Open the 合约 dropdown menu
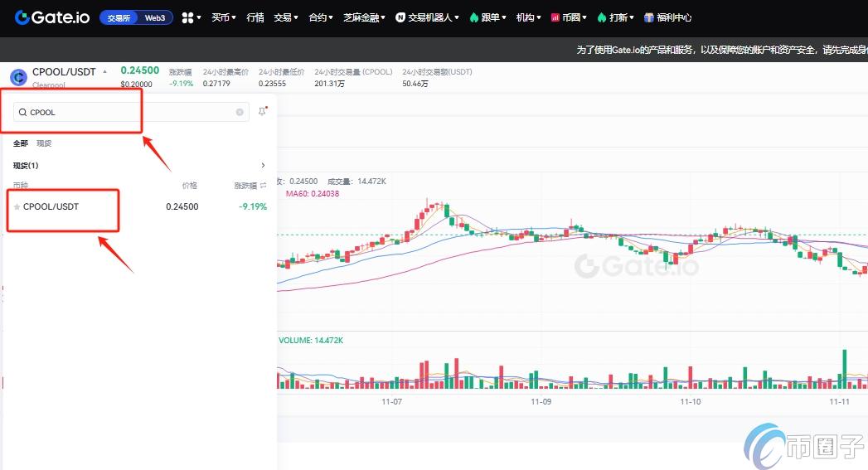Screen dimensions: 868x470 (x=321, y=17)
